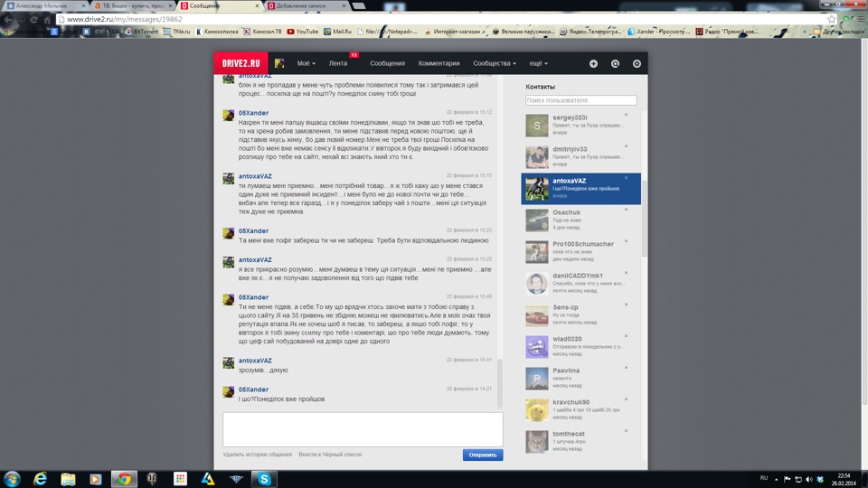Bookmark page with the star icon
868x488 pixels.
point(832,19)
